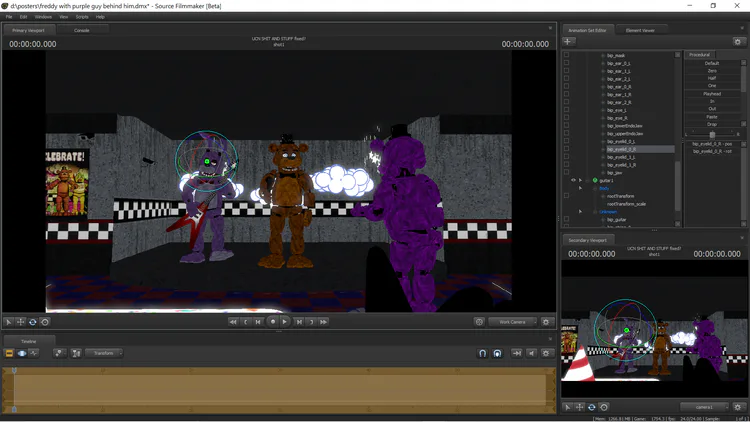Image resolution: width=750 pixels, height=422 pixels.
Task: Go to previous clip boundary
Action: pos(245,322)
